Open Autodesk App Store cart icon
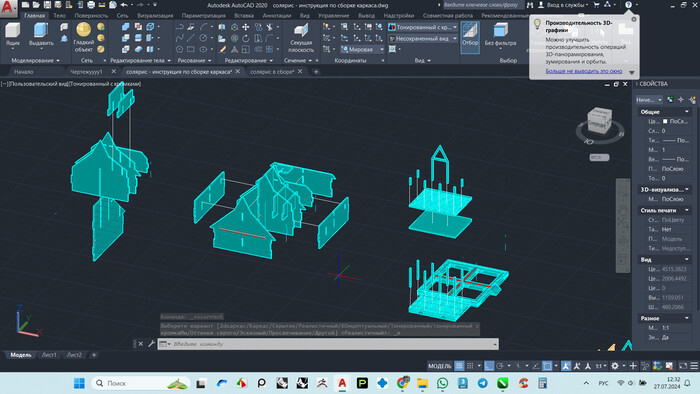 pyautogui.click(x=596, y=5)
